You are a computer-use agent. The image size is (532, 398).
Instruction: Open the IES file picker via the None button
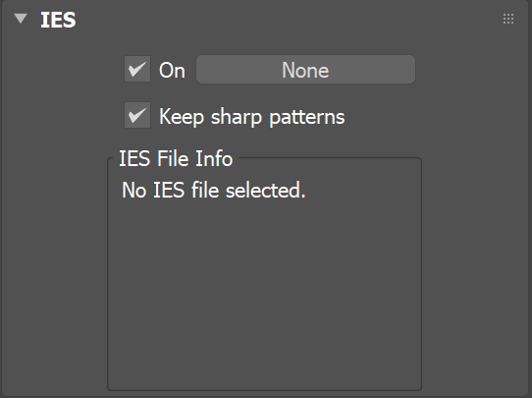(x=305, y=70)
